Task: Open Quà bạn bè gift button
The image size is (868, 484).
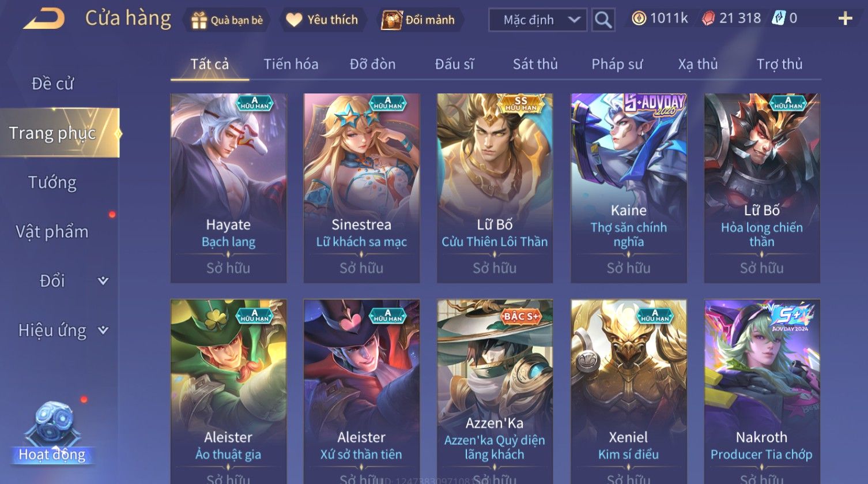Action: tap(227, 20)
